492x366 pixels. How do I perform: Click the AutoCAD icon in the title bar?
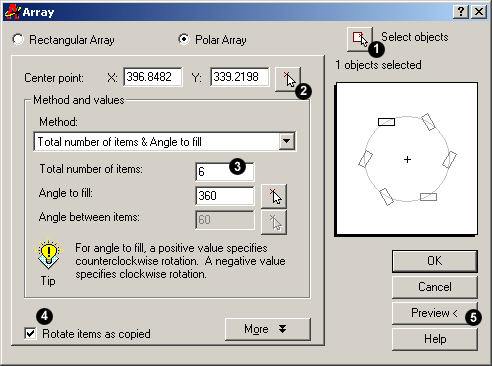click(12, 12)
